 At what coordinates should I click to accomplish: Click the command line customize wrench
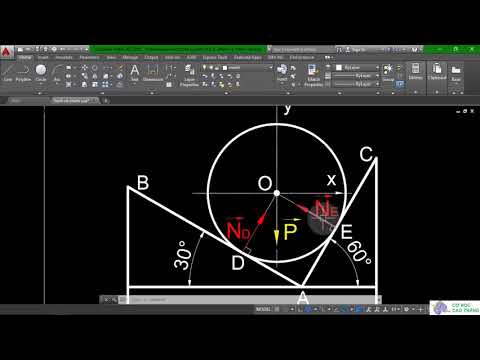coord(114,300)
